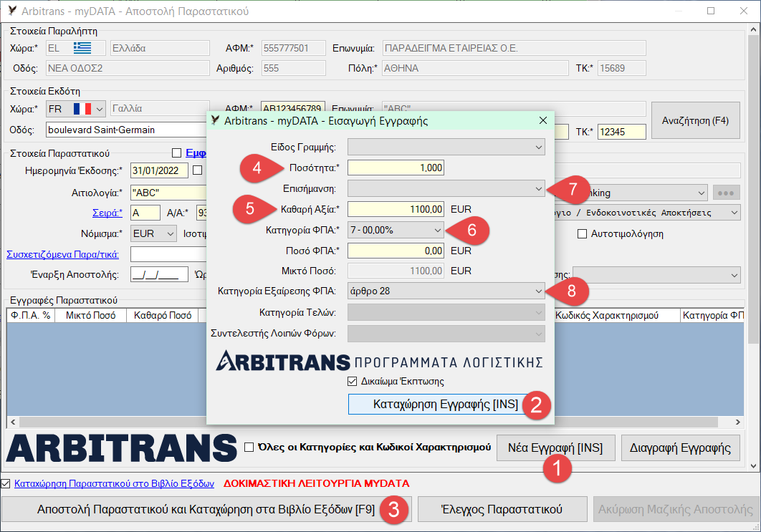This screenshot has height=532, width=761.
Task: Click the issuer ΑΦΜ field AB123456789
Action: (x=292, y=107)
